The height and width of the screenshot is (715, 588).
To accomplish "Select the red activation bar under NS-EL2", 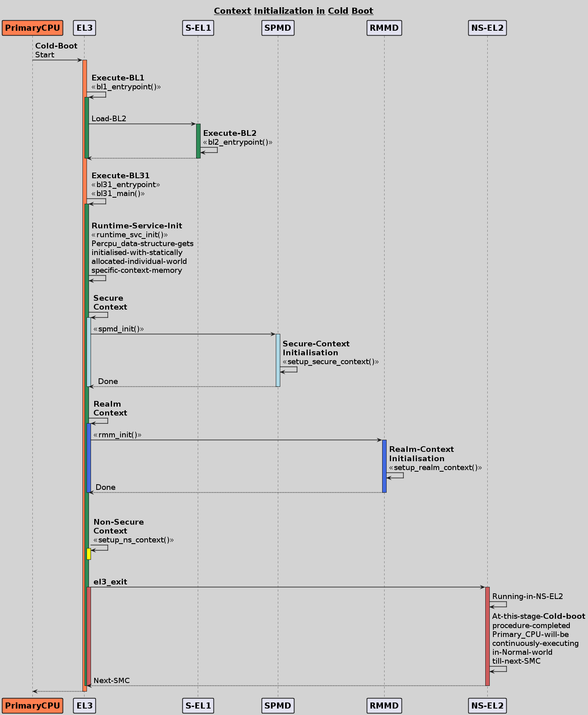I will coord(487,636).
